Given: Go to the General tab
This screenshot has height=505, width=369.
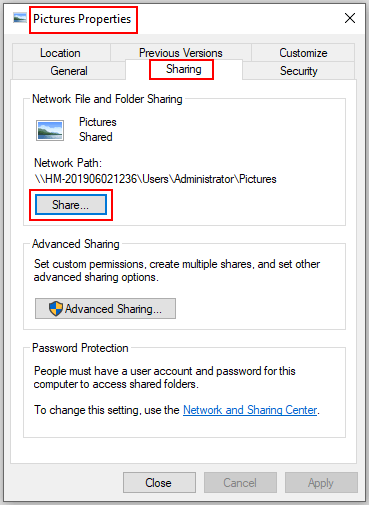Looking at the screenshot, I should [x=69, y=71].
